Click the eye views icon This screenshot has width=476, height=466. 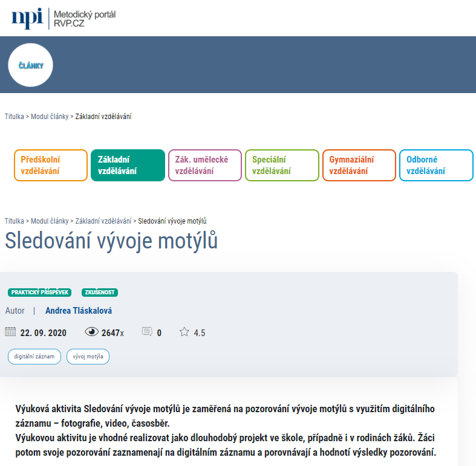click(x=92, y=332)
